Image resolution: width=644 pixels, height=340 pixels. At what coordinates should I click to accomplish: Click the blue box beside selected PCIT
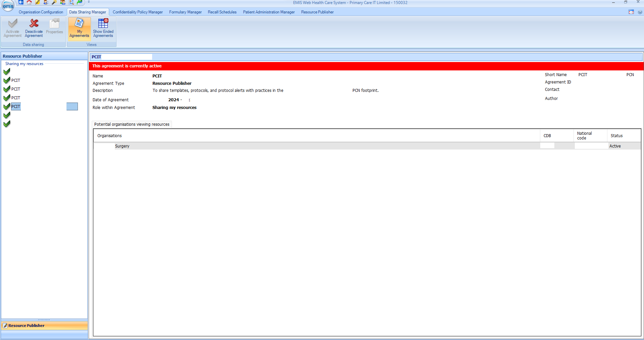[72, 107]
